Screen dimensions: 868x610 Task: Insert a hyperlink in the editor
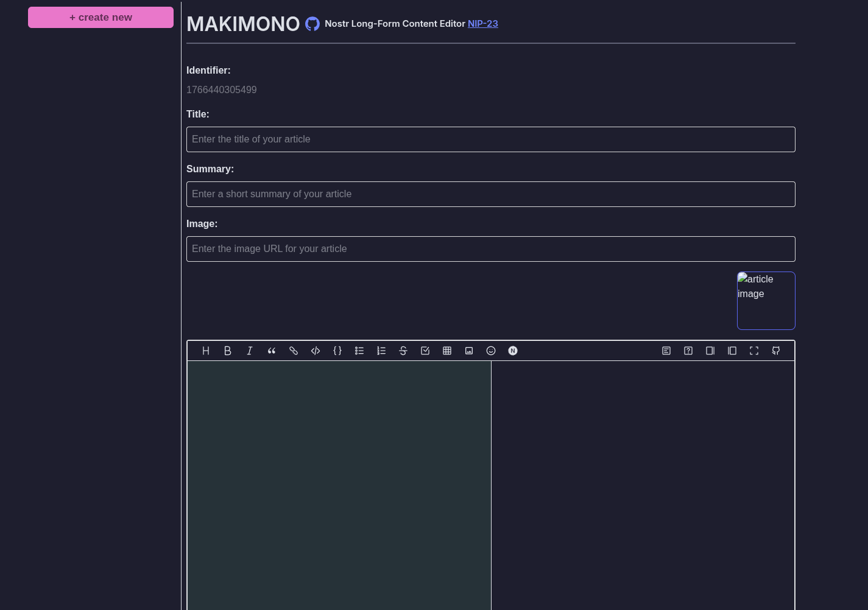(294, 351)
